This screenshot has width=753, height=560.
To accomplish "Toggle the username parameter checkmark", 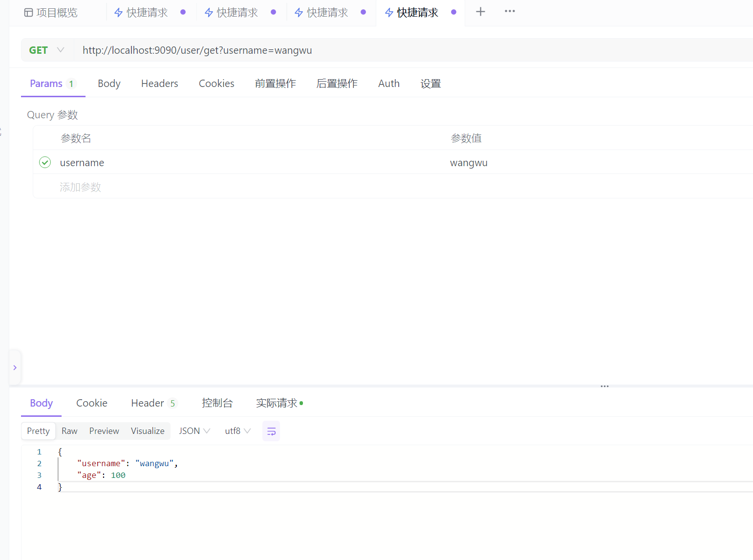I will 45,162.
